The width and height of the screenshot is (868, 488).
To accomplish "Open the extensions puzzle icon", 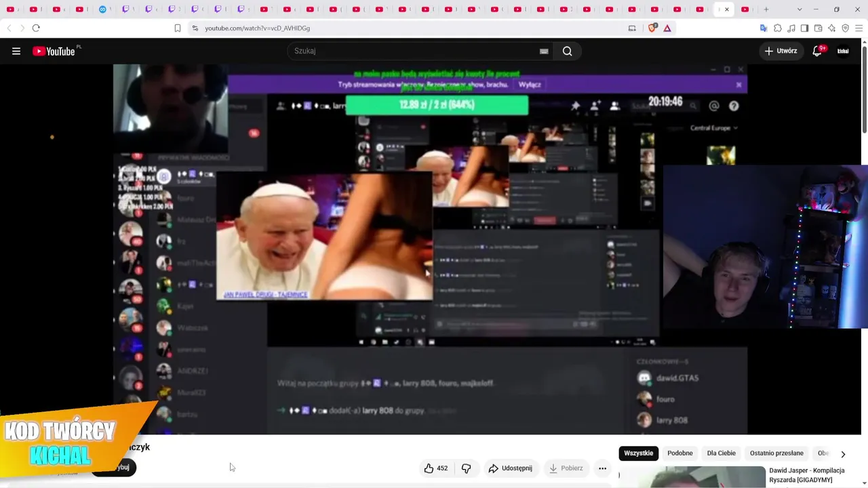I will [778, 28].
